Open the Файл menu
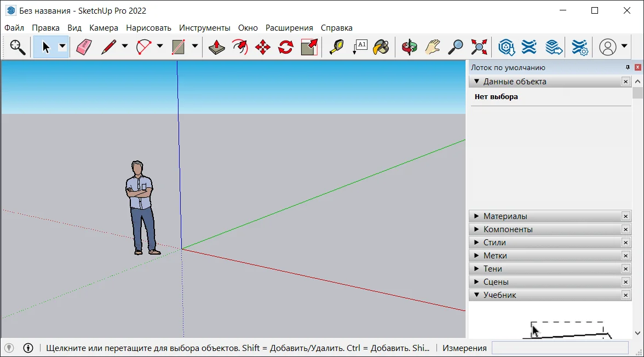The height and width of the screenshot is (357, 644). click(x=14, y=27)
